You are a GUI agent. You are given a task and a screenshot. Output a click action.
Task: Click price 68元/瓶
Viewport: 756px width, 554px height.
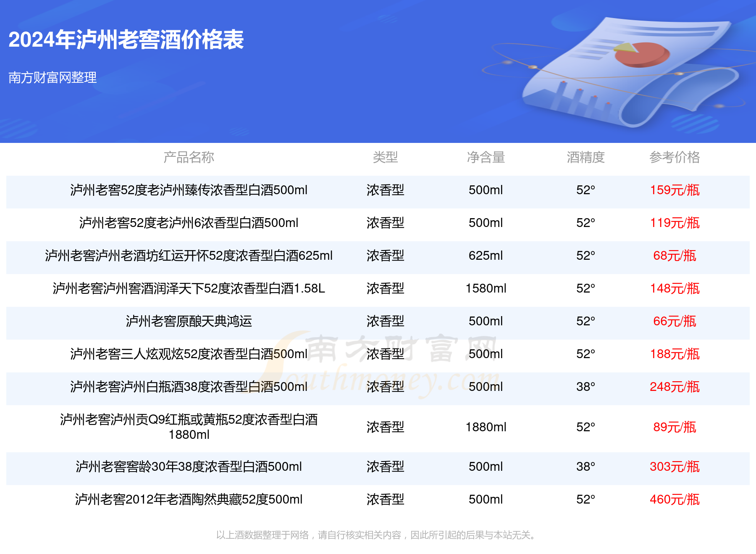pos(675,256)
